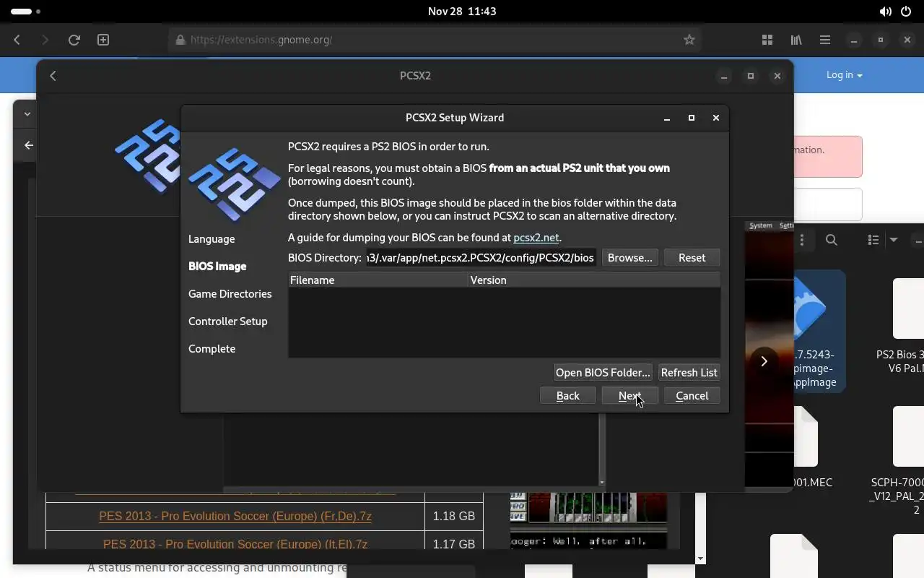Click the left arrow in background window
Image resolution: width=924 pixels, height=578 pixels.
[29, 145]
